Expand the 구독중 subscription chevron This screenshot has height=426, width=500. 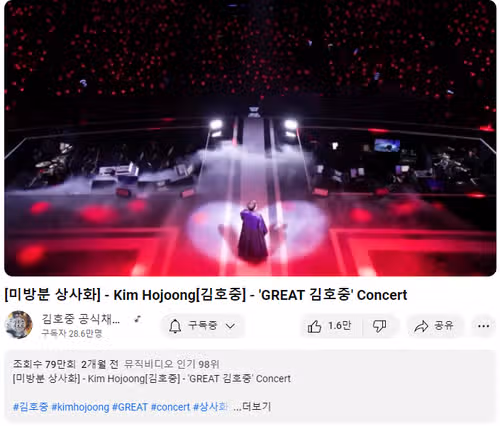click(x=230, y=326)
